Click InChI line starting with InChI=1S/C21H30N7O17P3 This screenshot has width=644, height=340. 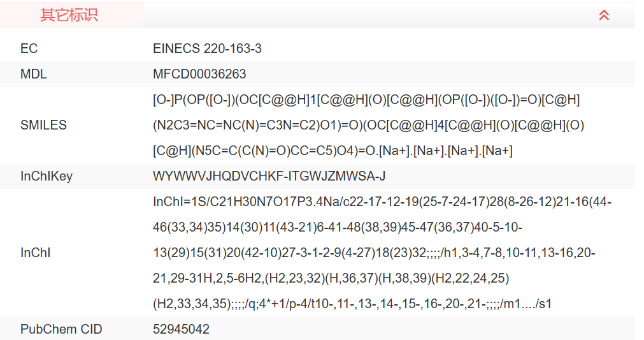(382, 202)
